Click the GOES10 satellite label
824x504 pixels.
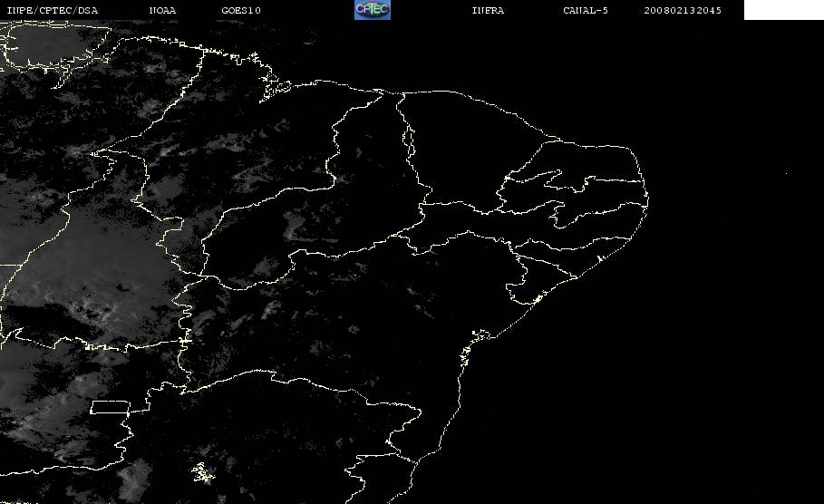tap(241, 11)
